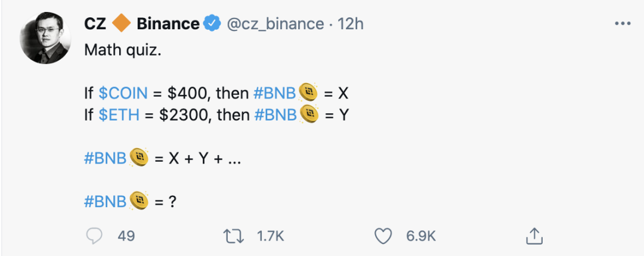Click the blue verified badge
Image resolution: width=644 pixels, height=256 pixels.
pyautogui.click(x=212, y=24)
